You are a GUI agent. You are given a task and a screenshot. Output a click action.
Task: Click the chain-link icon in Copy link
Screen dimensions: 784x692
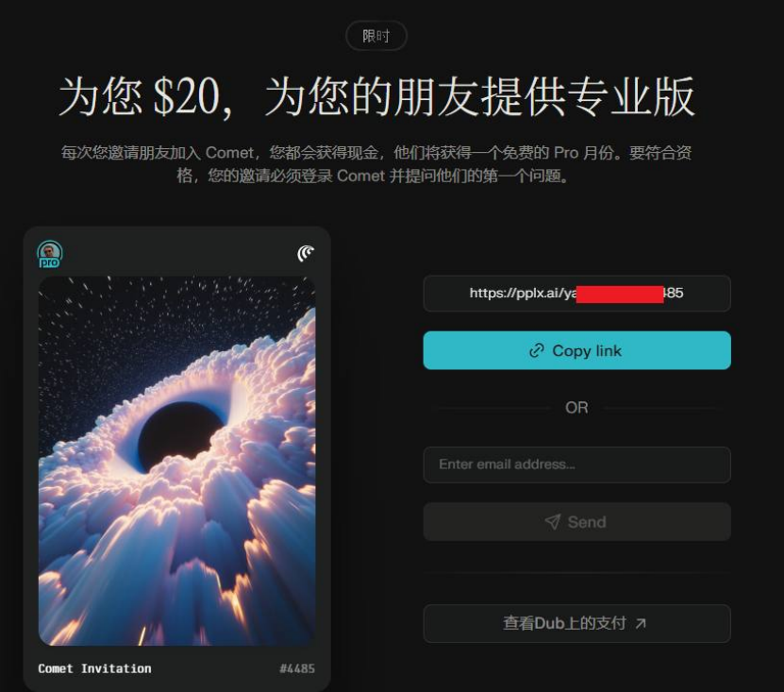click(537, 351)
